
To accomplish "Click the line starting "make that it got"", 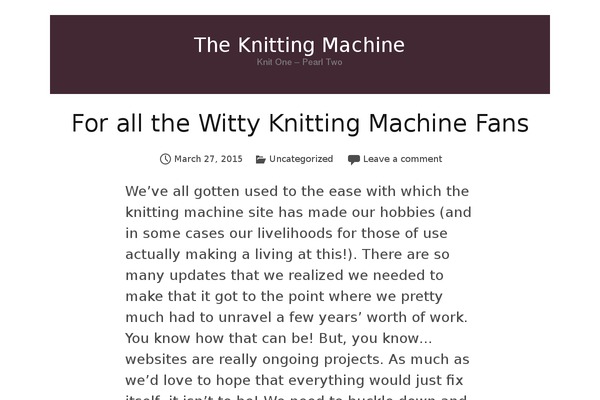I will (284, 296).
